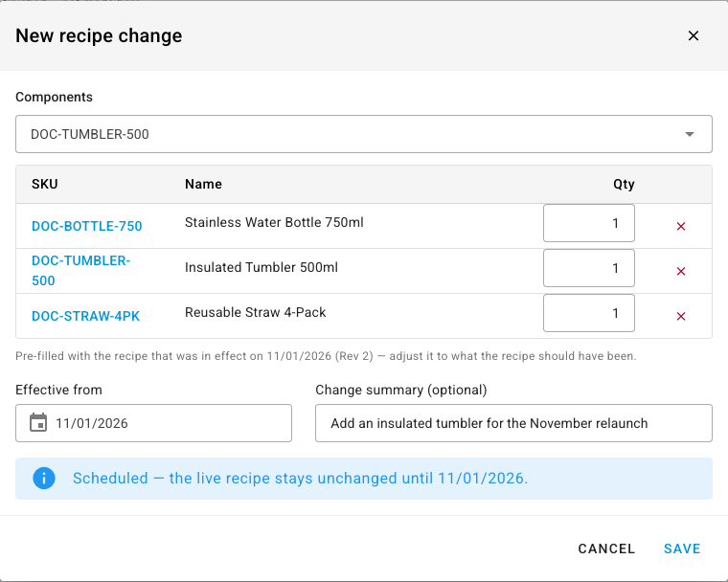The width and height of the screenshot is (728, 582).
Task: Edit quantity for Reusable Straw 4-Pack
Action: coord(589,313)
